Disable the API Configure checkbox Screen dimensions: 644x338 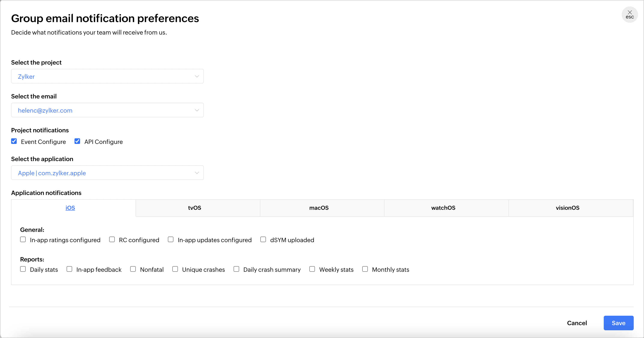coord(77,141)
